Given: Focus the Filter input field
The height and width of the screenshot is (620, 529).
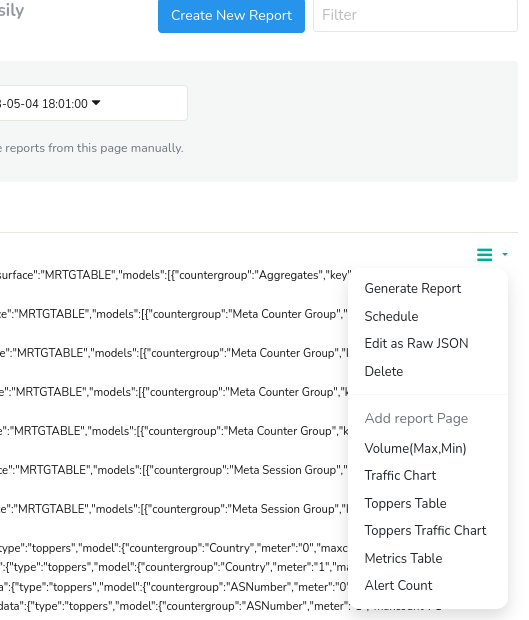Looking at the screenshot, I should coord(415,15).
